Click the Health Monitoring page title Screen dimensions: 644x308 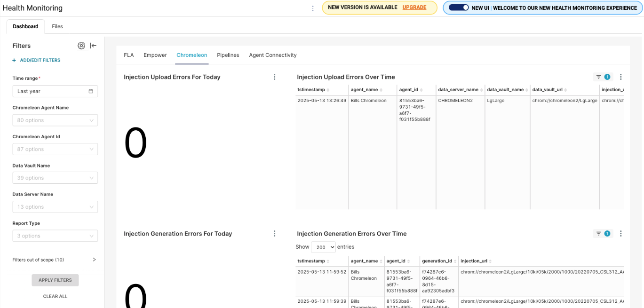pos(32,8)
